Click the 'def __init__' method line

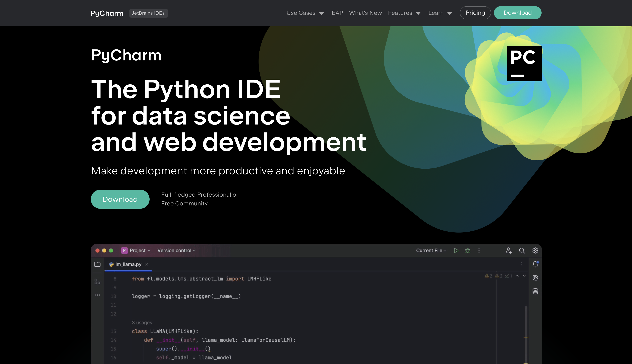tap(220, 340)
